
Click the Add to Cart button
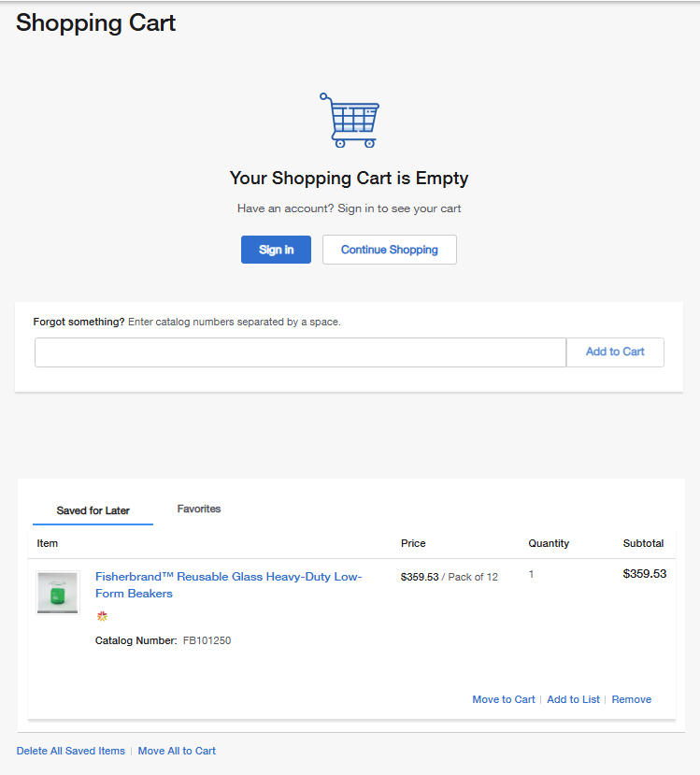click(x=615, y=352)
